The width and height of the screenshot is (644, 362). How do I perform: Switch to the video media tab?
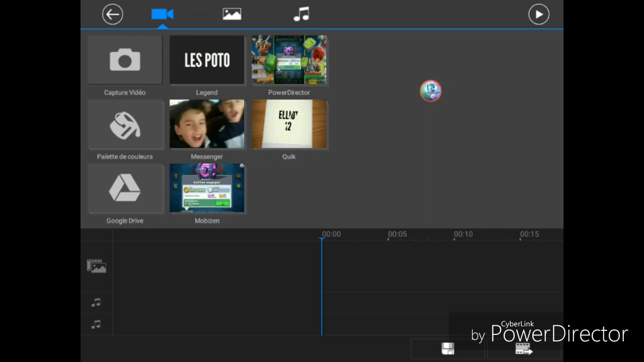(163, 14)
